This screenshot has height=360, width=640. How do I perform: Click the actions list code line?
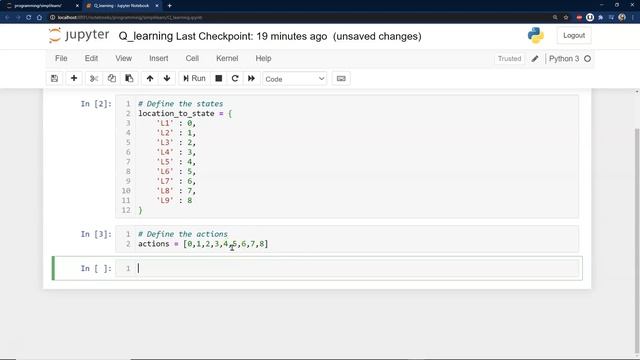coord(203,244)
